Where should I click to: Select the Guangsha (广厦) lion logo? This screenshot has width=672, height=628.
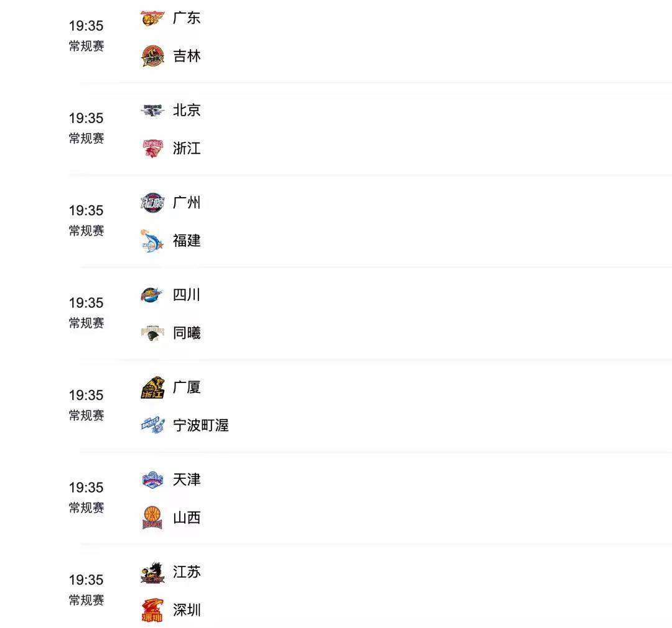[152, 387]
